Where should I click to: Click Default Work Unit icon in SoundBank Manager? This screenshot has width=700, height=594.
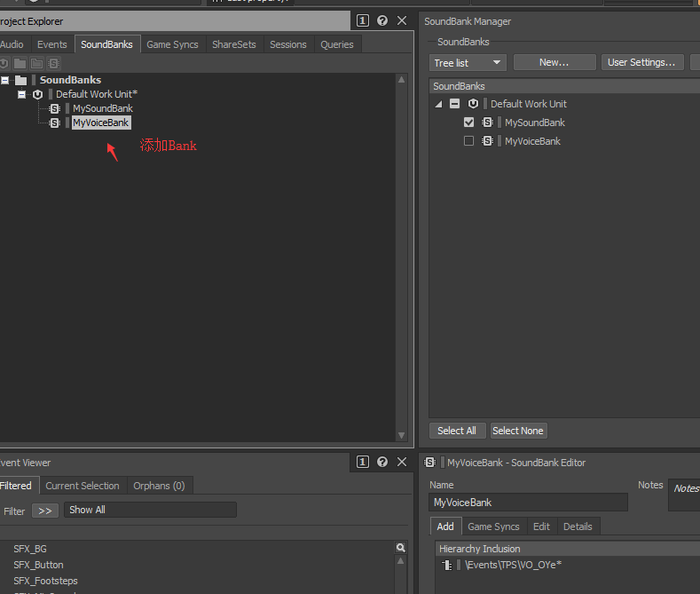tap(473, 104)
